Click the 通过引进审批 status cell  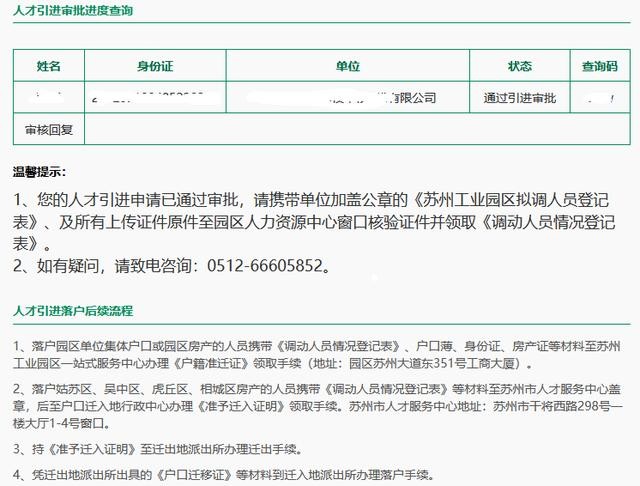coord(519,98)
